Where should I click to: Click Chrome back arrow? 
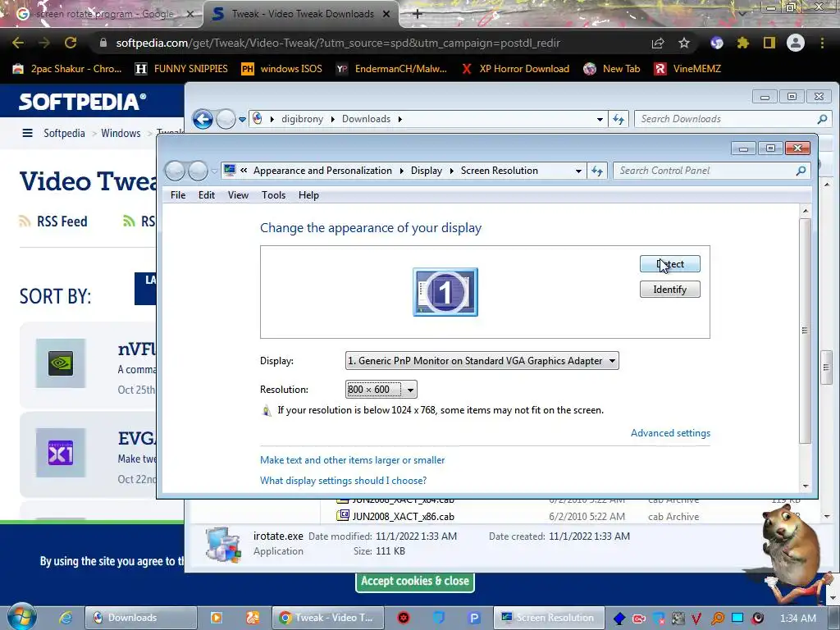point(18,43)
